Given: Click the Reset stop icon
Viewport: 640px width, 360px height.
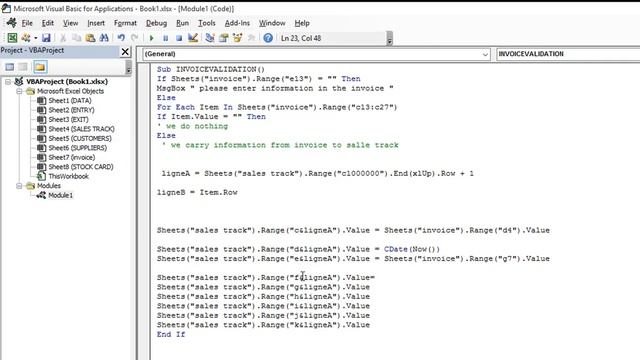Looking at the screenshot, I should pos(179,38).
